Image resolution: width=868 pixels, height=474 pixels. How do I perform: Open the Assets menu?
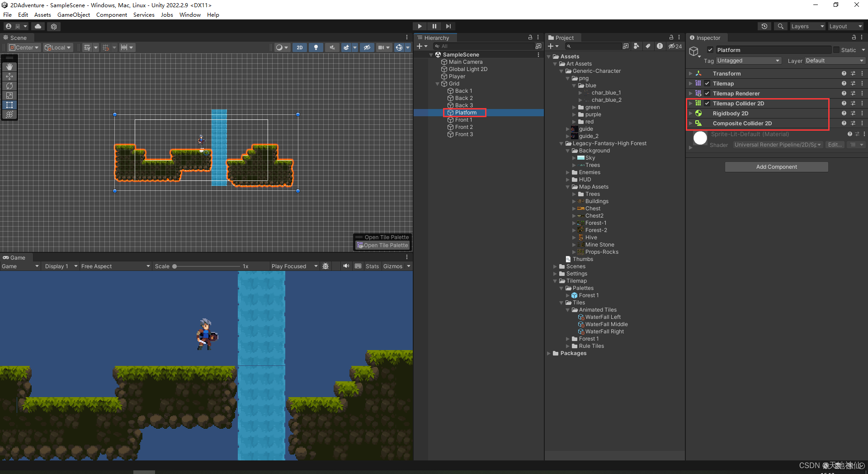click(x=42, y=14)
